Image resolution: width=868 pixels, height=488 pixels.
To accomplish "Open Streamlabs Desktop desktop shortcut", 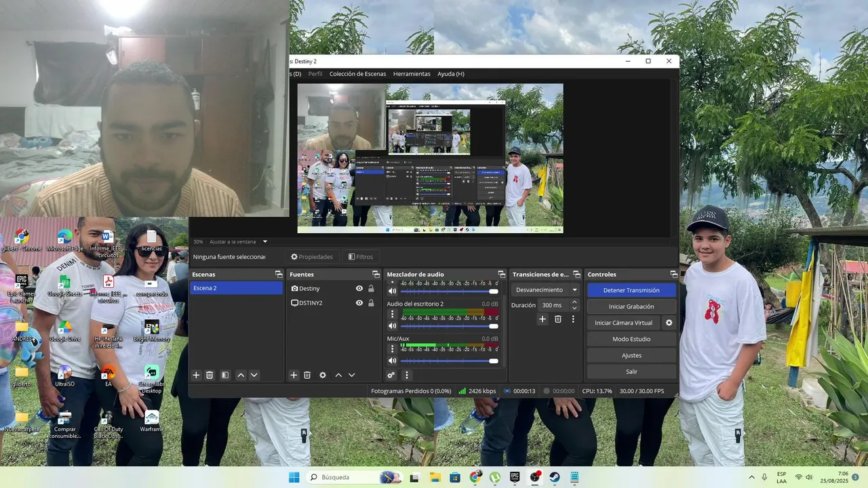I will point(151,379).
